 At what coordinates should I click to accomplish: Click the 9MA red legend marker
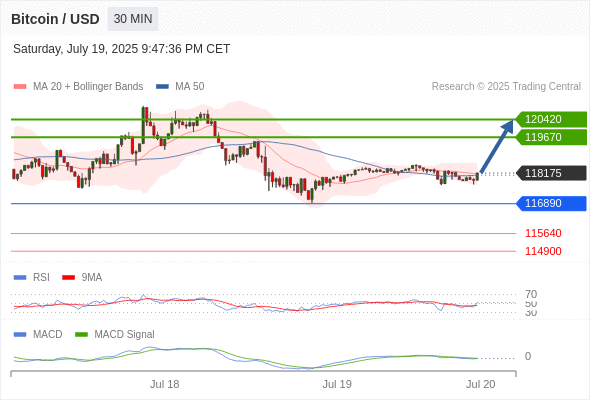[x=68, y=278]
